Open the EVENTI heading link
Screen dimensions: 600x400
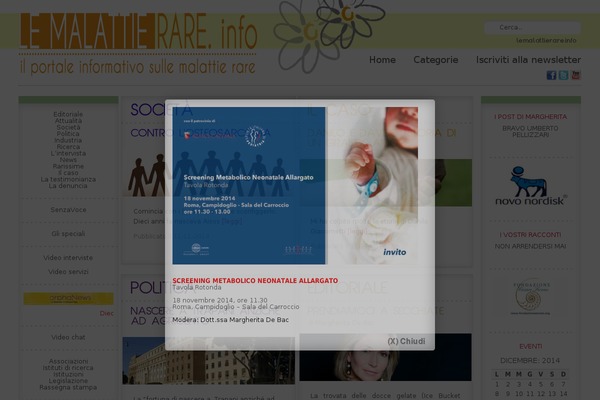point(530,346)
